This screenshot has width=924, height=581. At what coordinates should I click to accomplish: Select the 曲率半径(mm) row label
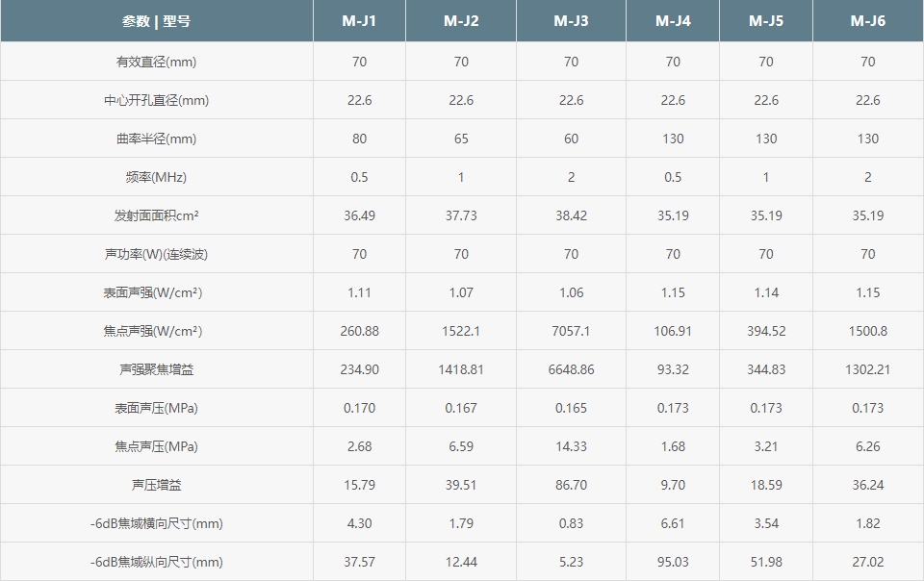[156, 139]
